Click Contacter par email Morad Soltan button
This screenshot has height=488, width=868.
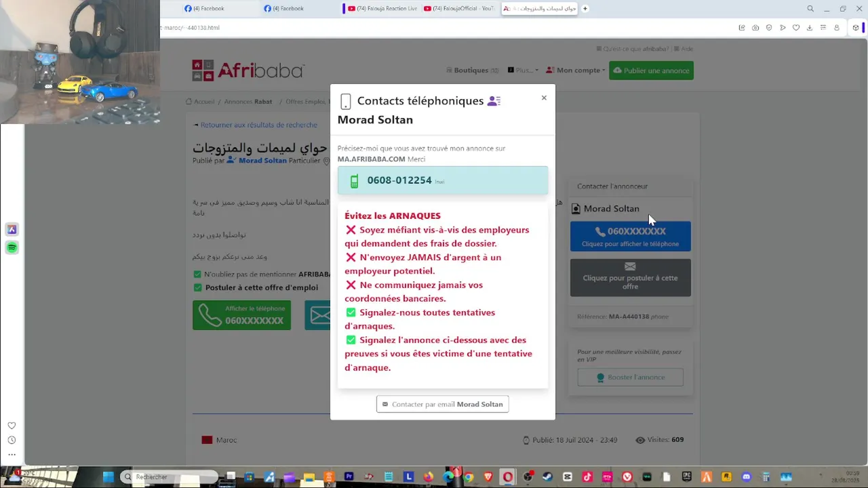[x=443, y=404]
